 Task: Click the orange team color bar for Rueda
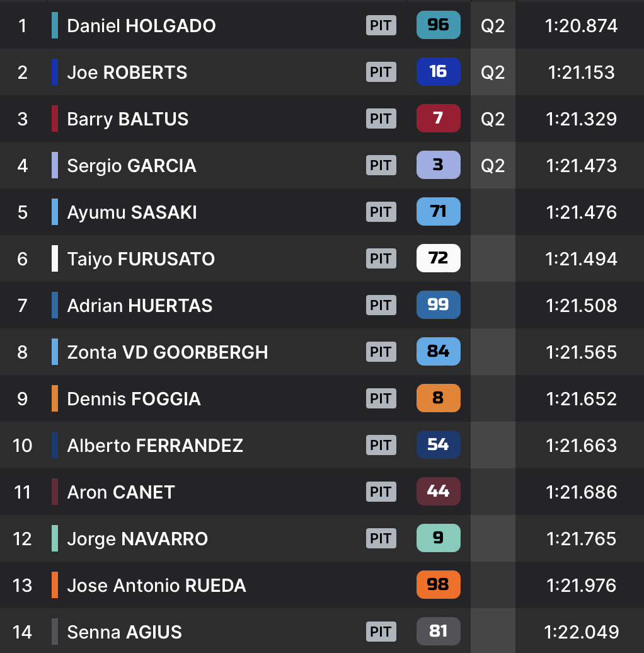(55, 585)
